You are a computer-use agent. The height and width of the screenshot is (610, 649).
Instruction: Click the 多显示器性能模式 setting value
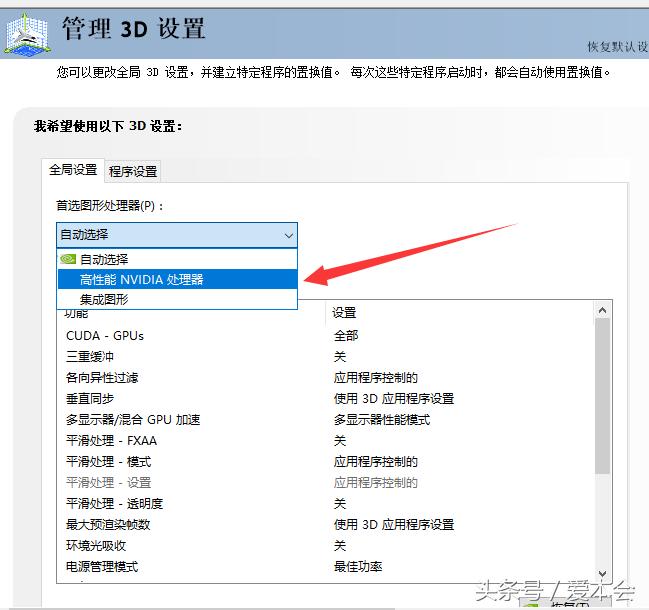[x=382, y=420]
